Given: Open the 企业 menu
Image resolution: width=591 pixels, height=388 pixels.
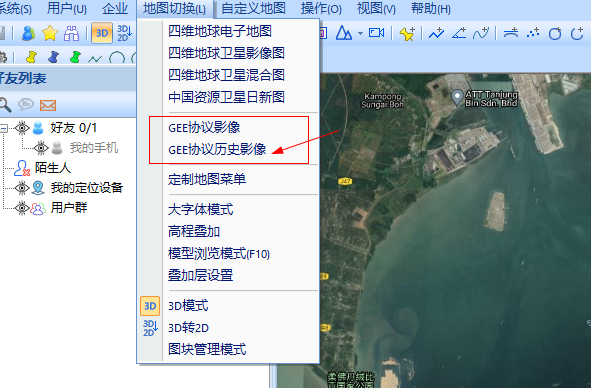Looking at the screenshot, I should click(115, 8).
